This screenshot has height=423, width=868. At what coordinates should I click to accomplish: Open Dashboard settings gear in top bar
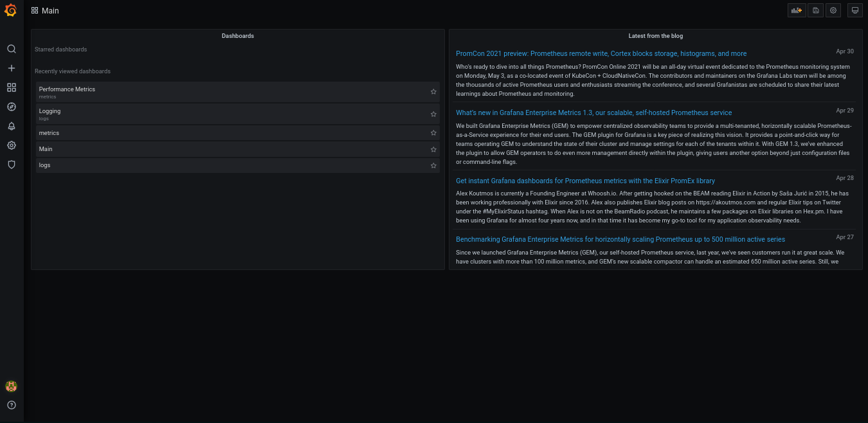pyautogui.click(x=833, y=10)
